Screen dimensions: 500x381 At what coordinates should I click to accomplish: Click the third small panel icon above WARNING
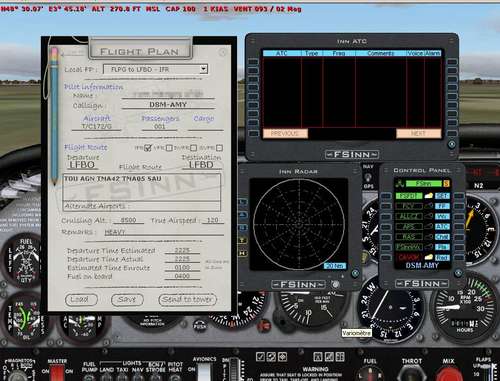pyautogui.click(x=282, y=357)
